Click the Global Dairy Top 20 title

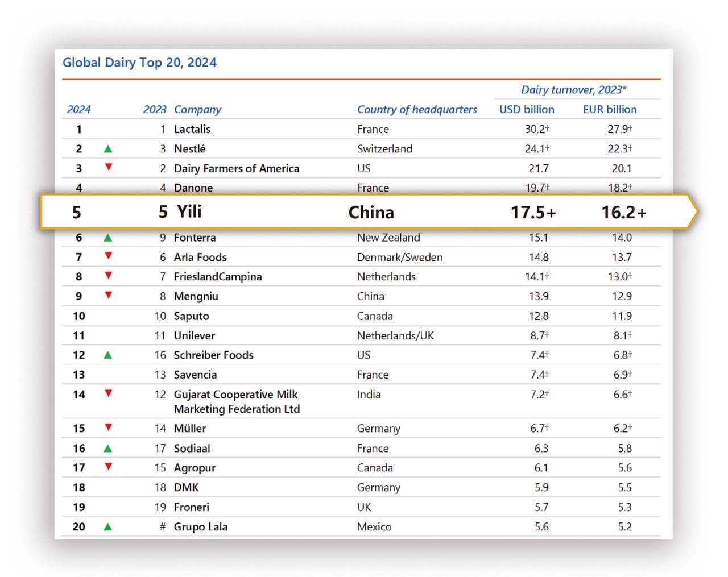[x=140, y=63]
